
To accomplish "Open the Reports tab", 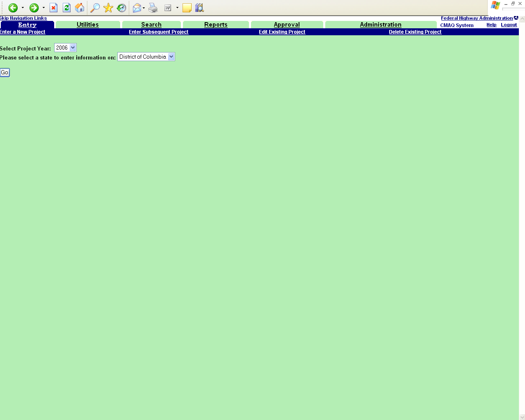I will coord(216,25).
